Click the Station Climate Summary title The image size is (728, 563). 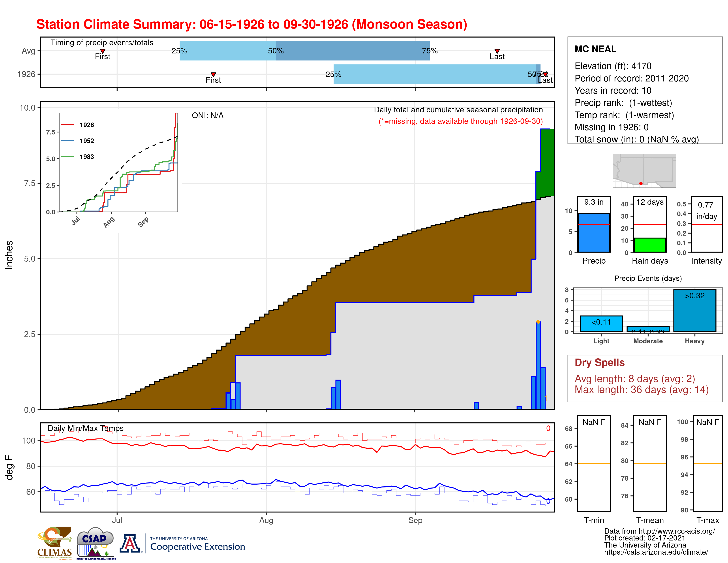(x=252, y=24)
